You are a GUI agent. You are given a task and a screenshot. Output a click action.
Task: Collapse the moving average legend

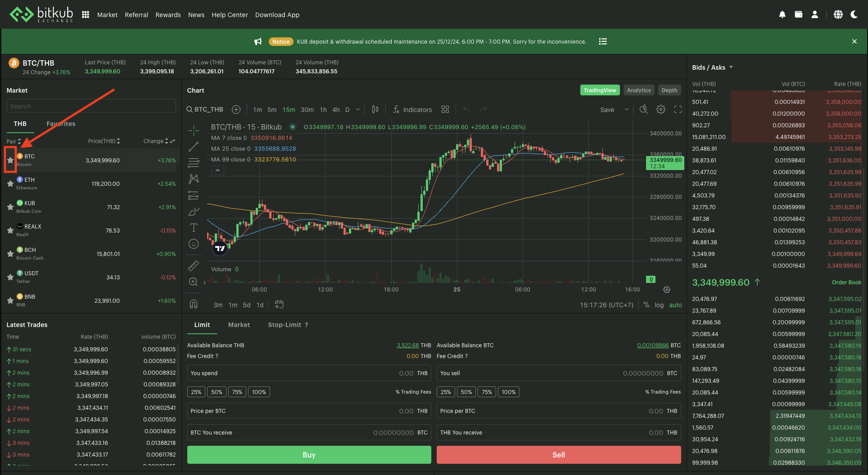coord(217,170)
